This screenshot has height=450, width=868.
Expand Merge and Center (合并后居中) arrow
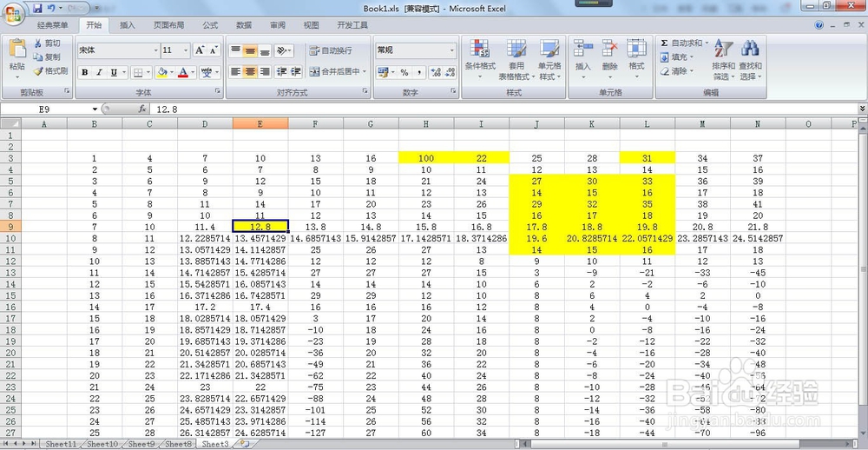(x=365, y=71)
